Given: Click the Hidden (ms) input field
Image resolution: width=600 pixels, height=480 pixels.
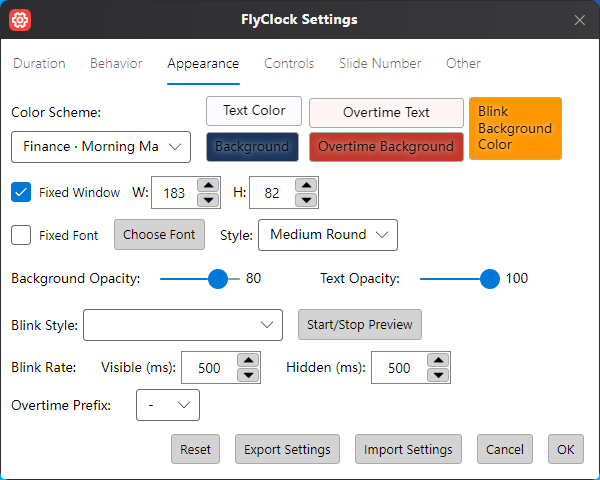Looking at the screenshot, I should 399,367.
